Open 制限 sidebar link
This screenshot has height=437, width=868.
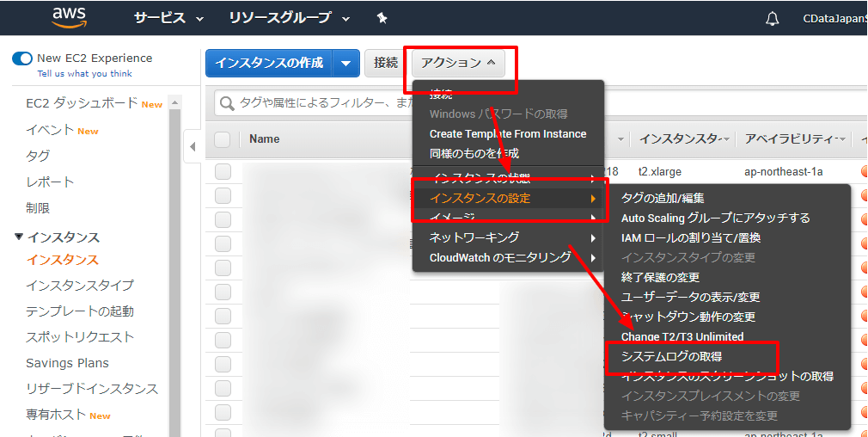pos(38,208)
